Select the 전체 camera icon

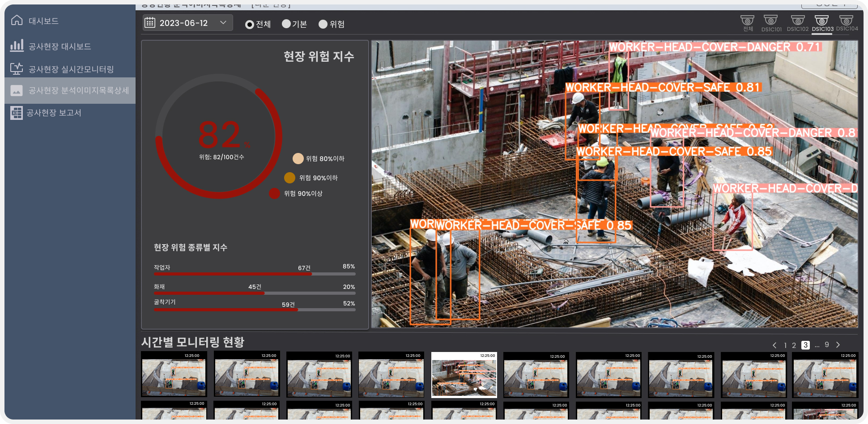747,21
